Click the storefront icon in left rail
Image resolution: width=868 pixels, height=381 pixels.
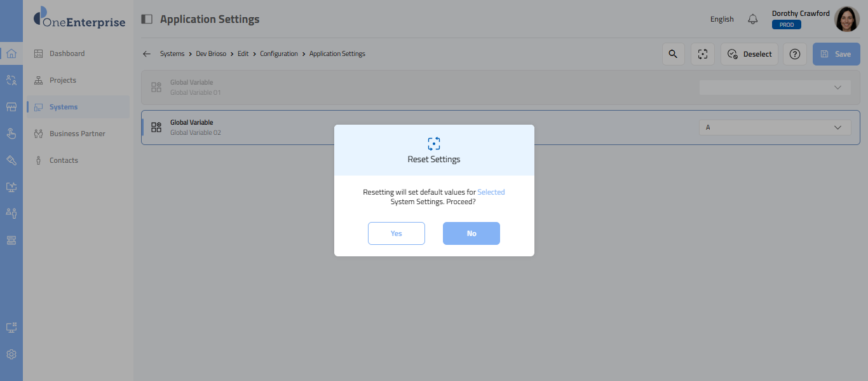(x=11, y=107)
